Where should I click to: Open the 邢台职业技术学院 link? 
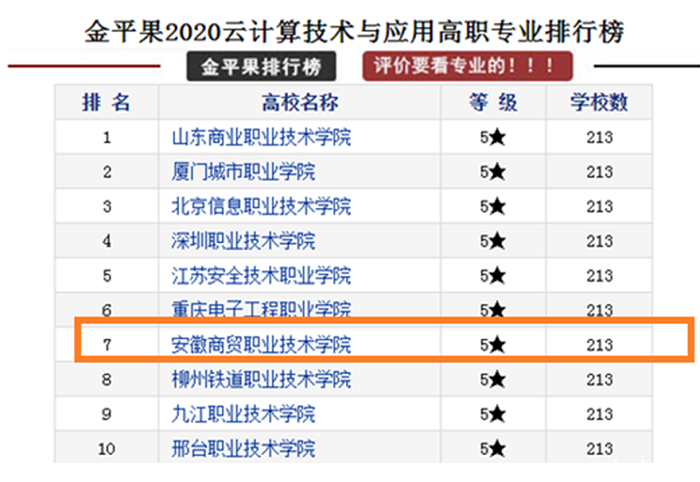click(243, 448)
